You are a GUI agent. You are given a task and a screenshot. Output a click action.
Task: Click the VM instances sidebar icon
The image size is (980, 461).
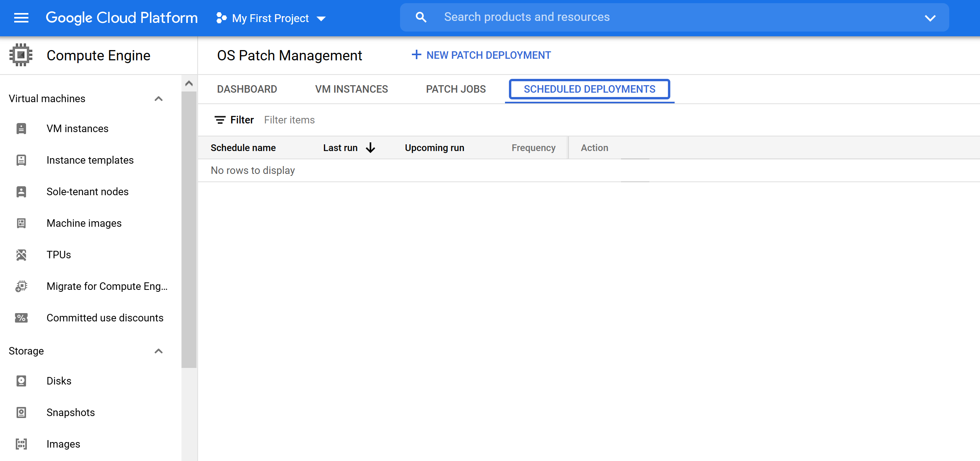(21, 129)
